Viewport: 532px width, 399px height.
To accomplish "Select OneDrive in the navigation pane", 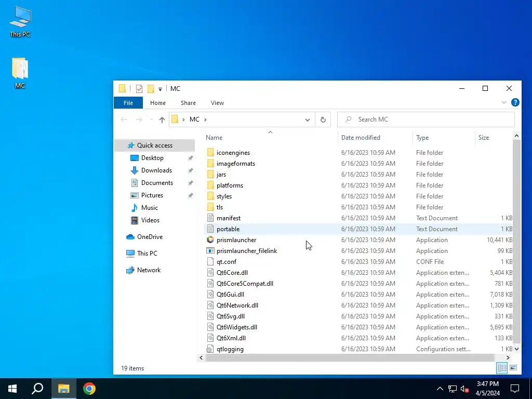I will point(150,237).
